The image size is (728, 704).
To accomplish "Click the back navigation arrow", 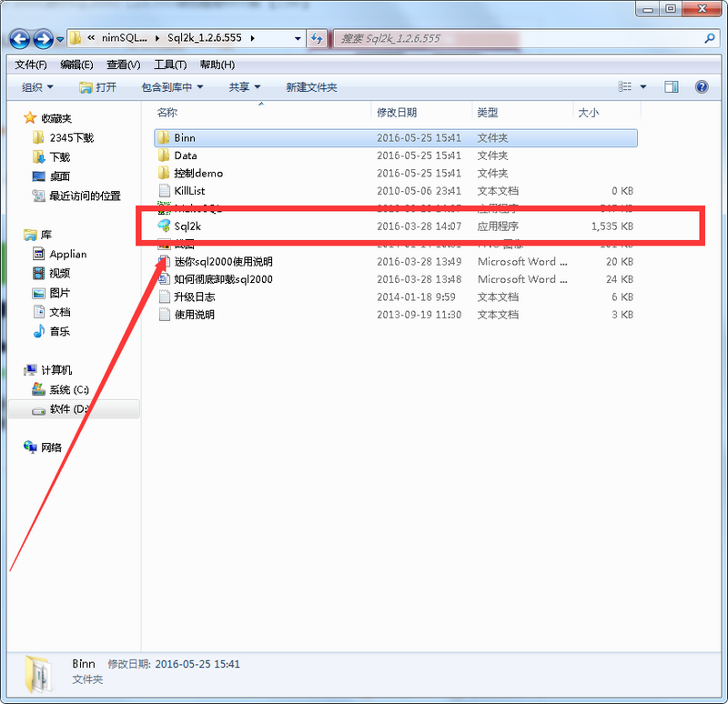I will pyautogui.click(x=19, y=38).
